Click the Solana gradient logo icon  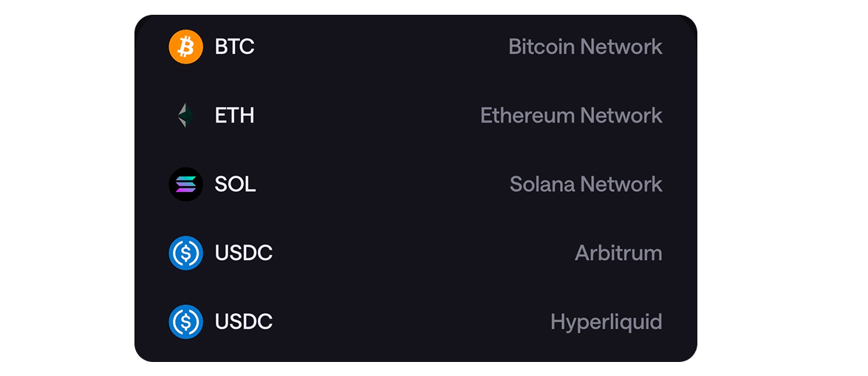coord(185,184)
